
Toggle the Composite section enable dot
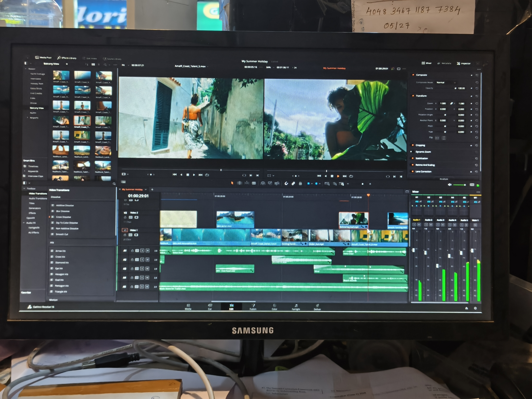point(413,75)
